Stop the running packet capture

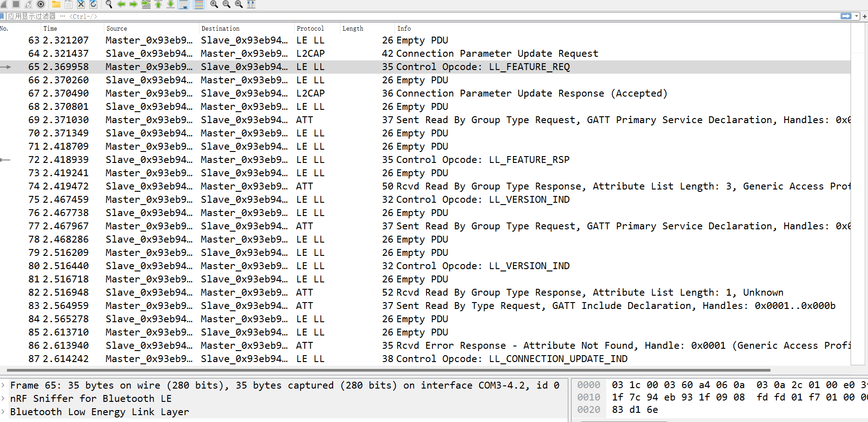point(16,4)
